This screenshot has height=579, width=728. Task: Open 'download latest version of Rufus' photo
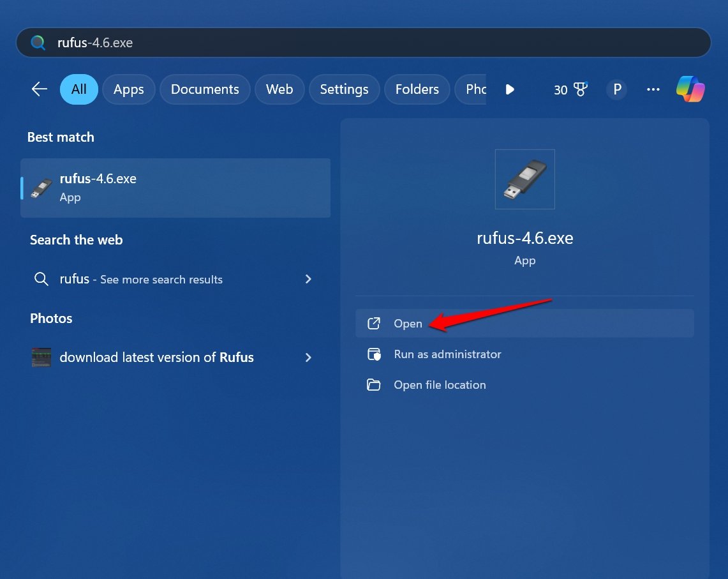[x=175, y=357]
